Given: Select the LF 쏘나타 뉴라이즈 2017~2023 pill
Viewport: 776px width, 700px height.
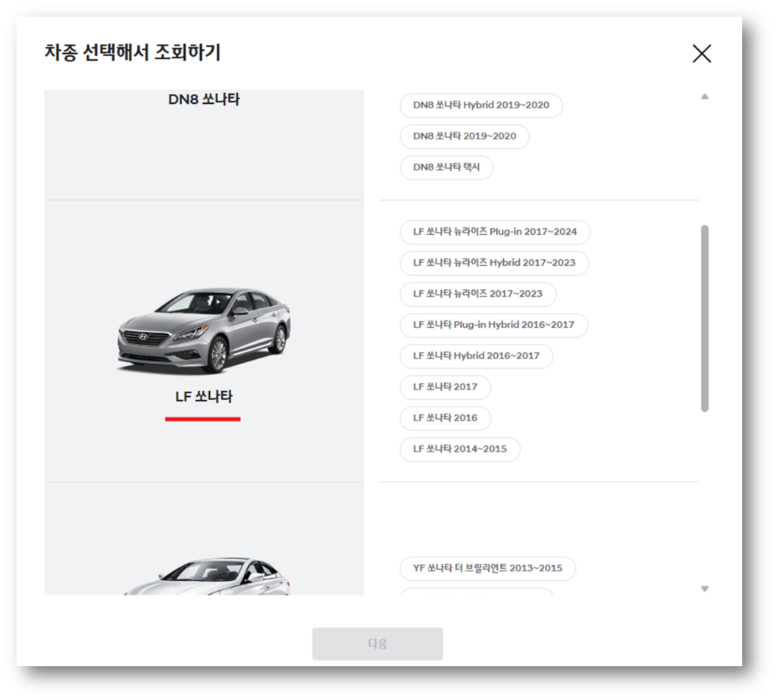Looking at the screenshot, I should [x=478, y=294].
